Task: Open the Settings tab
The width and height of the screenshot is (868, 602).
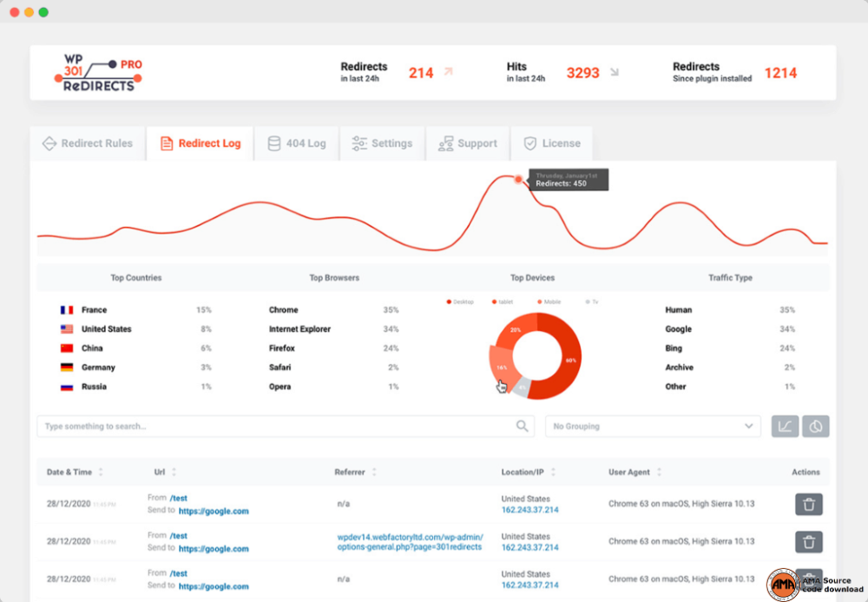Action: [x=382, y=142]
